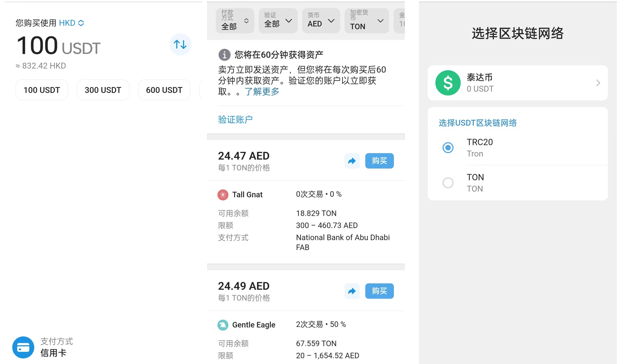Click Gentle Eagle's merchant avatar icon
Image resolution: width=621 pixels, height=364 pixels.
coord(223,325)
